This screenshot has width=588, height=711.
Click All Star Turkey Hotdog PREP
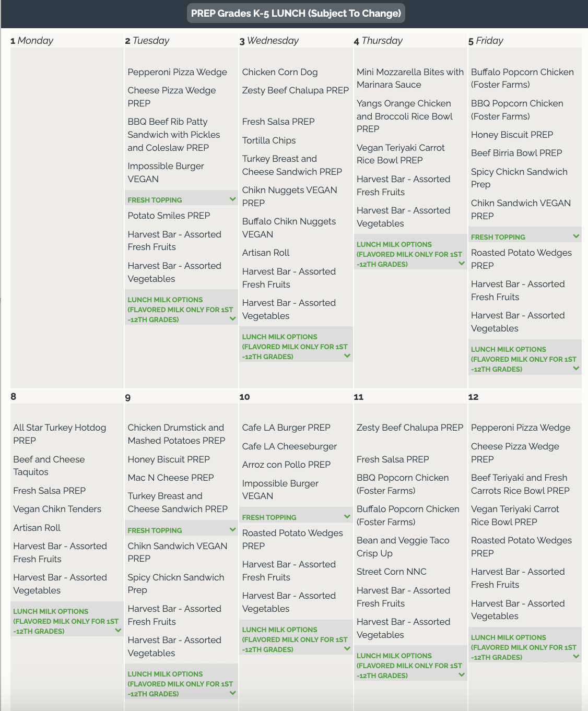click(60, 434)
